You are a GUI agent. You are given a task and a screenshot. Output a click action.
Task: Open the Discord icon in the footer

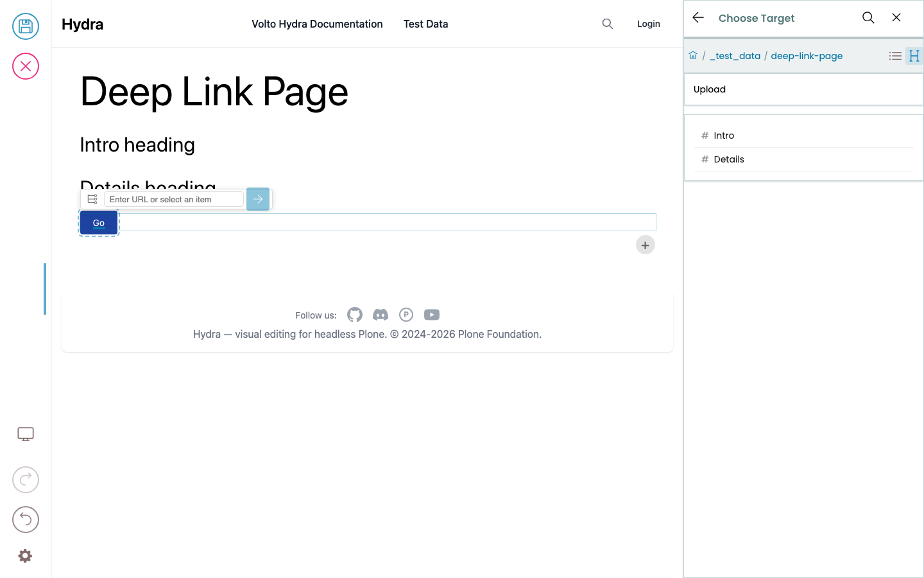(381, 315)
